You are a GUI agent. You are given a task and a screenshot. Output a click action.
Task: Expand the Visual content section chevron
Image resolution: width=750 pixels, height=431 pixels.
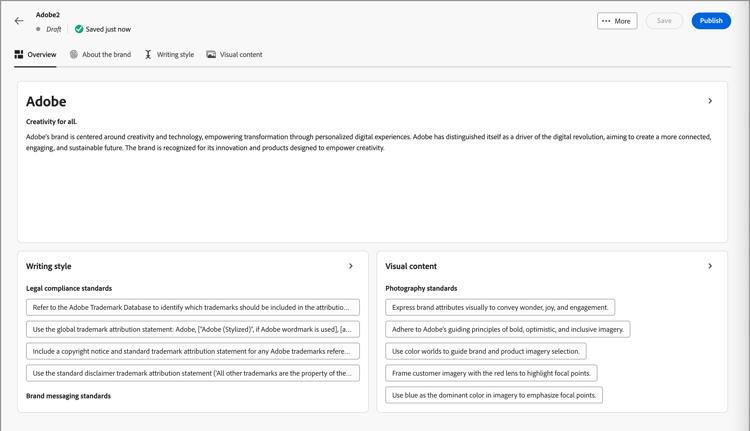point(710,266)
